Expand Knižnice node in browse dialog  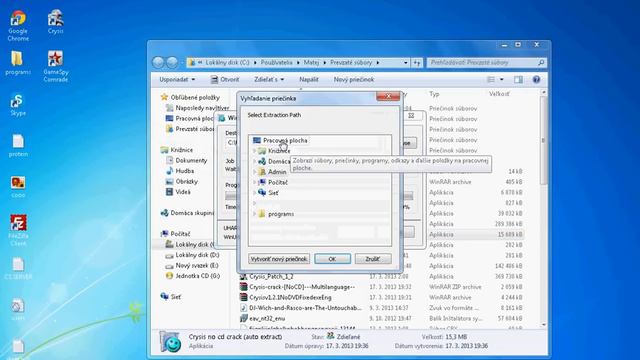click(254, 151)
